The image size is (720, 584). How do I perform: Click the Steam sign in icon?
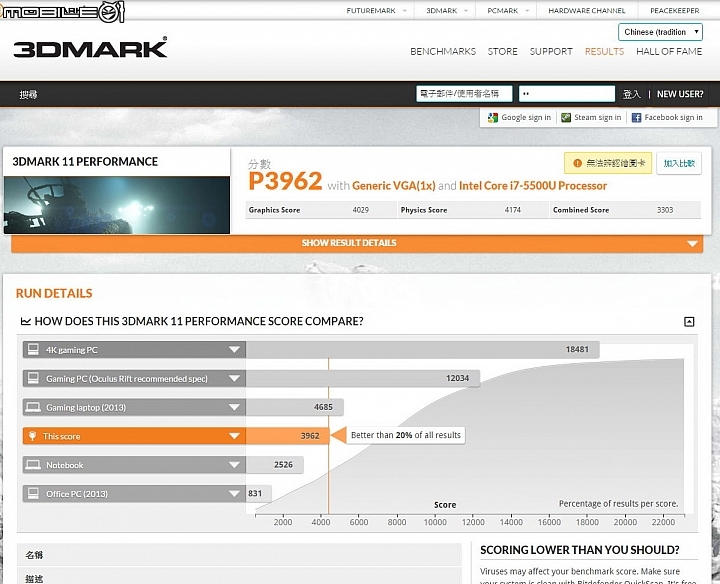click(566, 118)
